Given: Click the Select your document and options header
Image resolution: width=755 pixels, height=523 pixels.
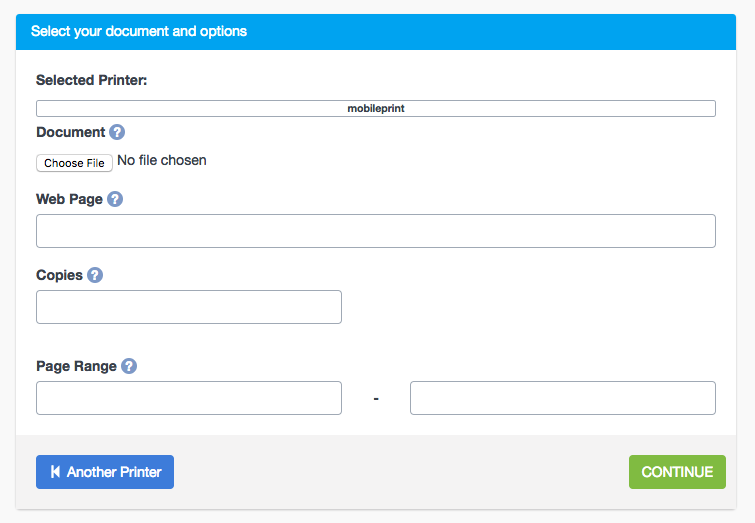Looking at the screenshot, I should [139, 31].
